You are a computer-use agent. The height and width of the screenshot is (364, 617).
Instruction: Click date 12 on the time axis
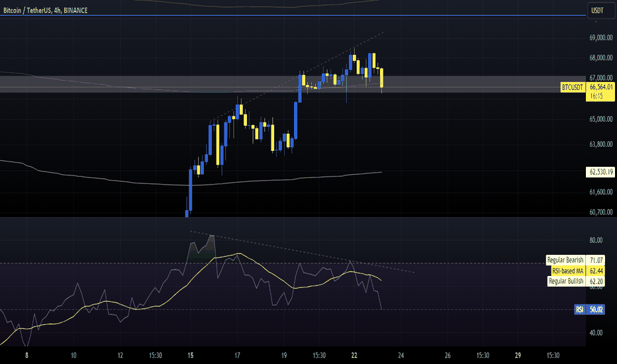120,355
